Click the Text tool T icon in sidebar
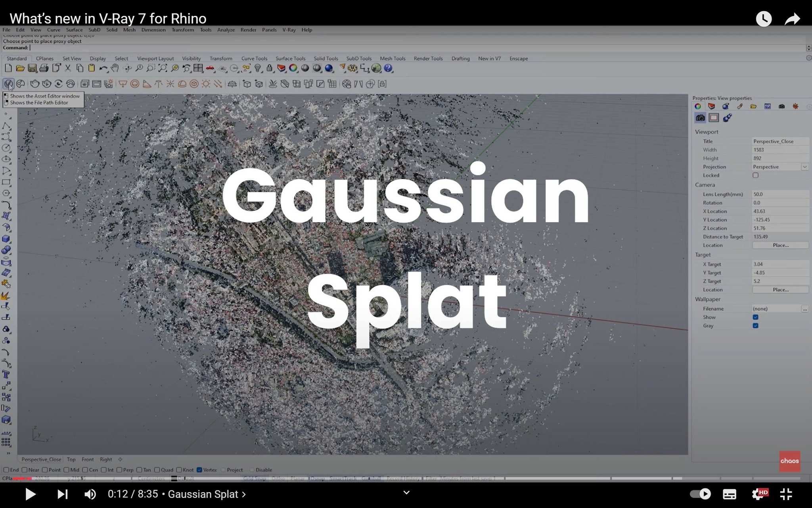Screen dimensions: 812x508 coord(6,374)
